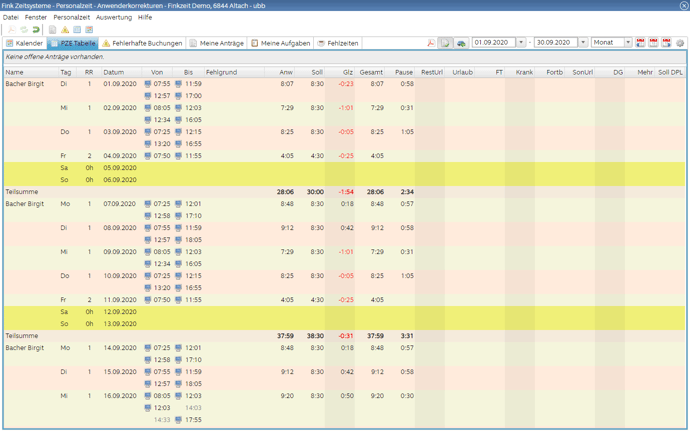Open the Fenster menu

pos(36,17)
